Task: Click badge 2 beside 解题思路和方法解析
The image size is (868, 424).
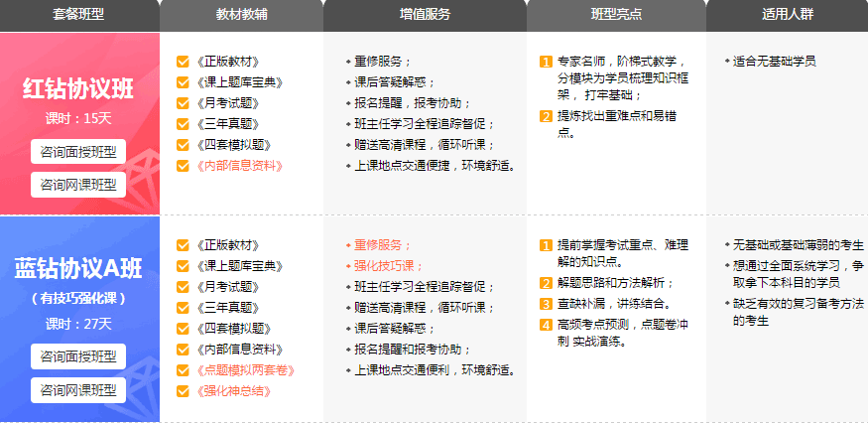Action: (546, 283)
